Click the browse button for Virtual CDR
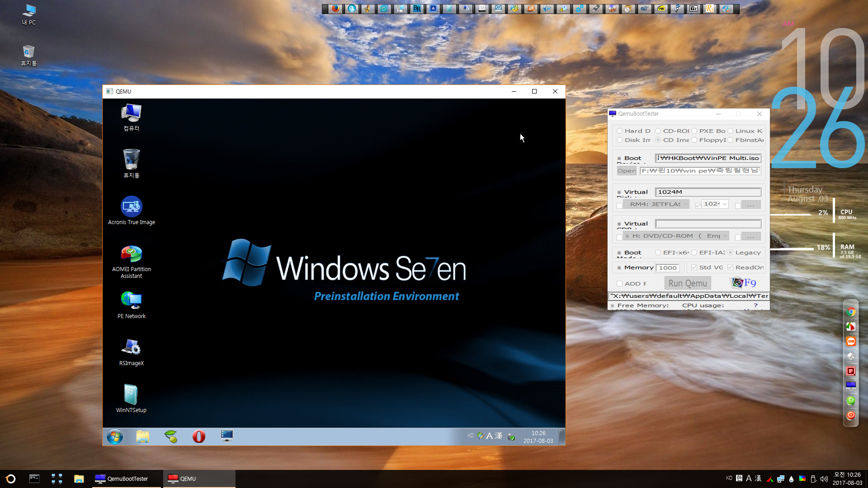The image size is (868, 488). 751,236
